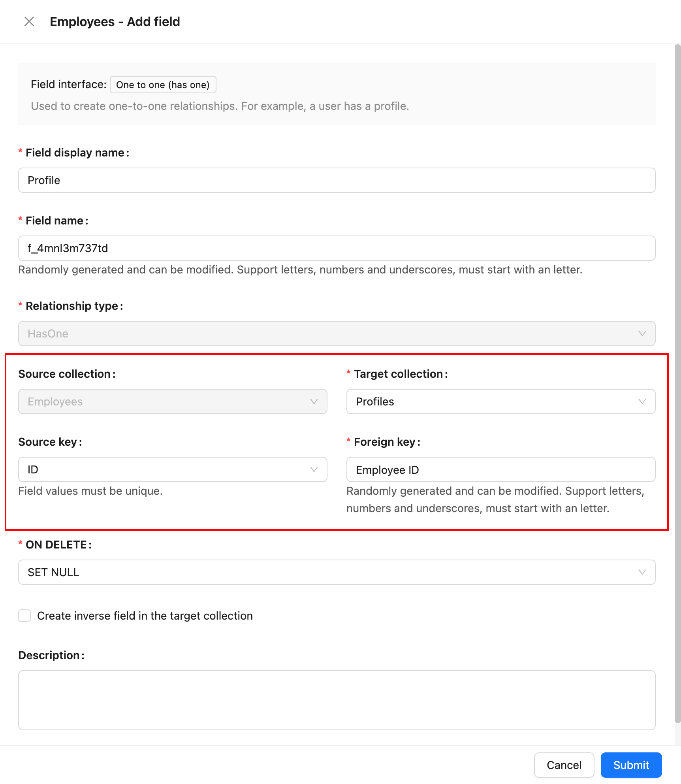Viewport: 681px width, 784px height.
Task: Open the ON DELETE SET NULL dropdown
Action: (x=332, y=572)
